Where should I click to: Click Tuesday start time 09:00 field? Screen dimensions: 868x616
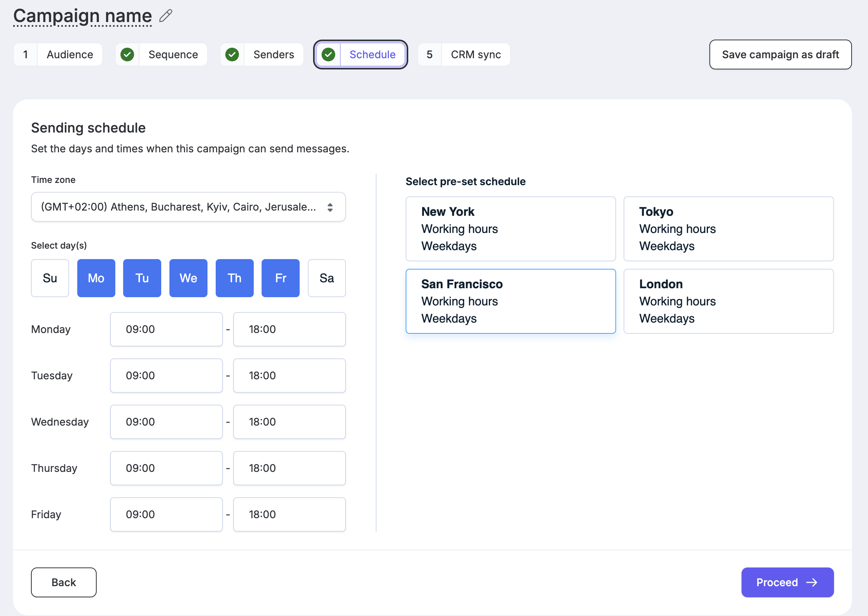166,376
